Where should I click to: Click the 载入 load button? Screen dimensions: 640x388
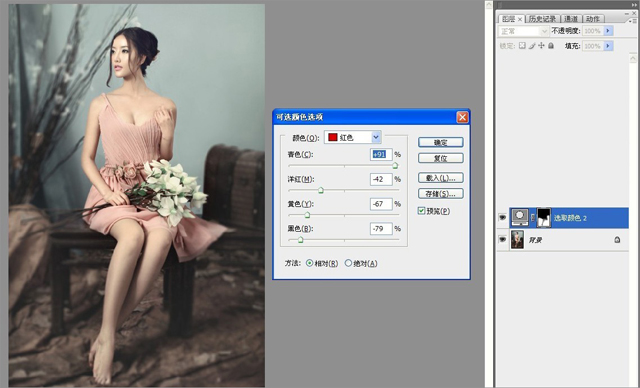coord(440,178)
